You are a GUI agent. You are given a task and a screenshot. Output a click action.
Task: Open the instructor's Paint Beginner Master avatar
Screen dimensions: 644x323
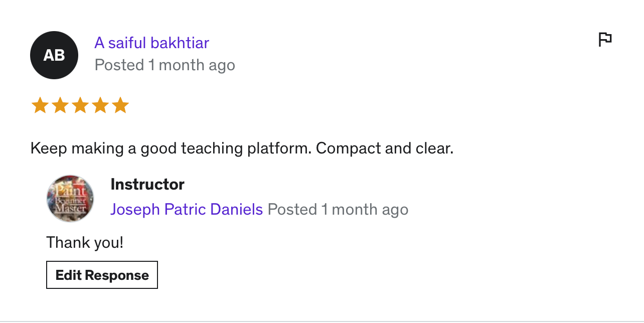tap(70, 199)
